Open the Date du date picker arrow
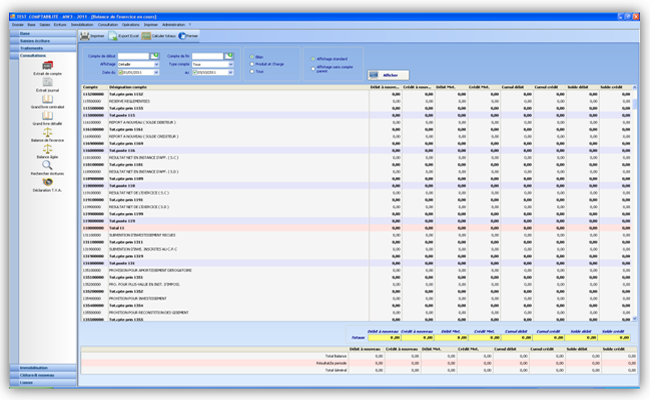The height and width of the screenshot is (400, 650). [x=156, y=72]
